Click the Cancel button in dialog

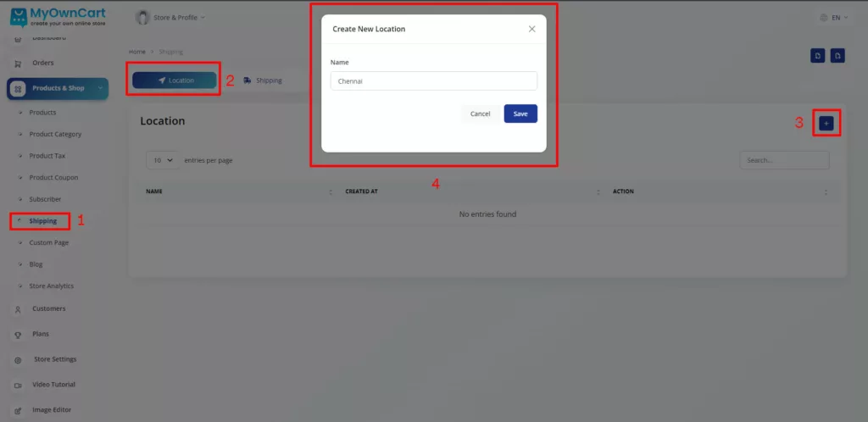coord(480,114)
